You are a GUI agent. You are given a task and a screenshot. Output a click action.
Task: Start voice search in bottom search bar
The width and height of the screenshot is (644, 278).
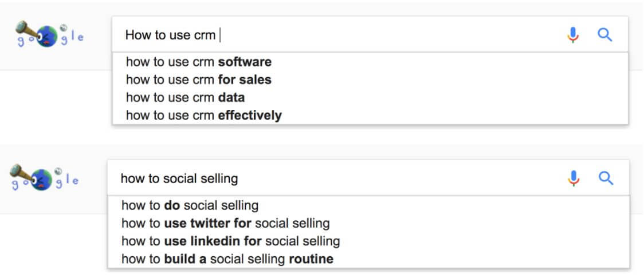pyautogui.click(x=574, y=178)
